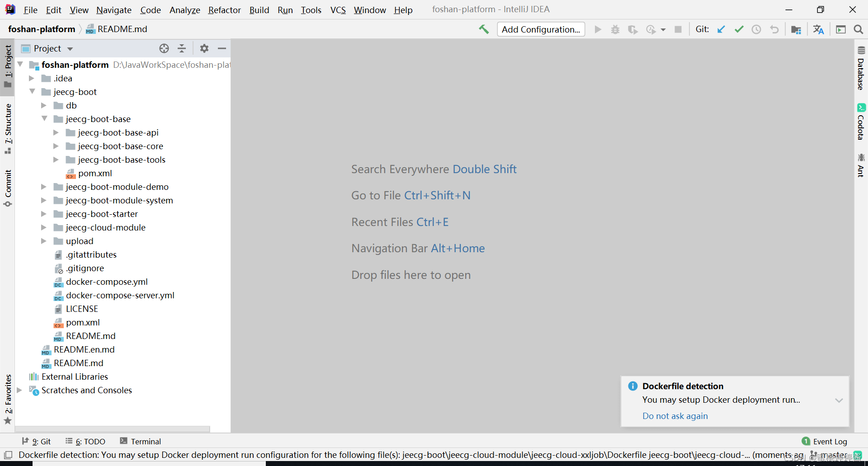The width and height of the screenshot is (868, 466).
Task: Toggle the Terminal tool window
Action: [141, 442]
